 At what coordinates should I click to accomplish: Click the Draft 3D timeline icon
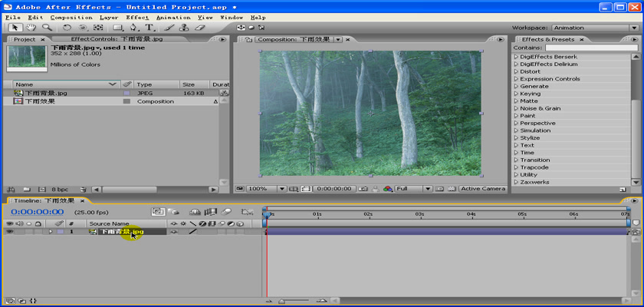tap(175, 212)
